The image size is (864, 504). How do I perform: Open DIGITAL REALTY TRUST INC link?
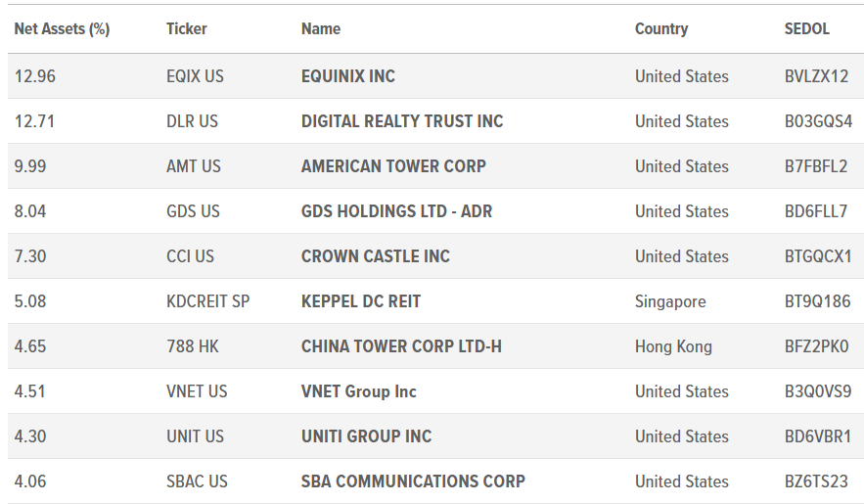[x=402, y=121]
